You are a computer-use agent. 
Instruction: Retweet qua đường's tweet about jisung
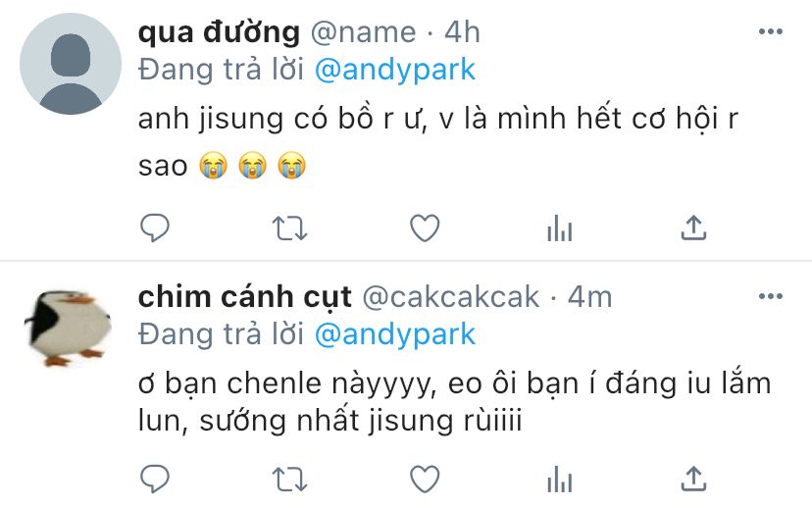290,229
